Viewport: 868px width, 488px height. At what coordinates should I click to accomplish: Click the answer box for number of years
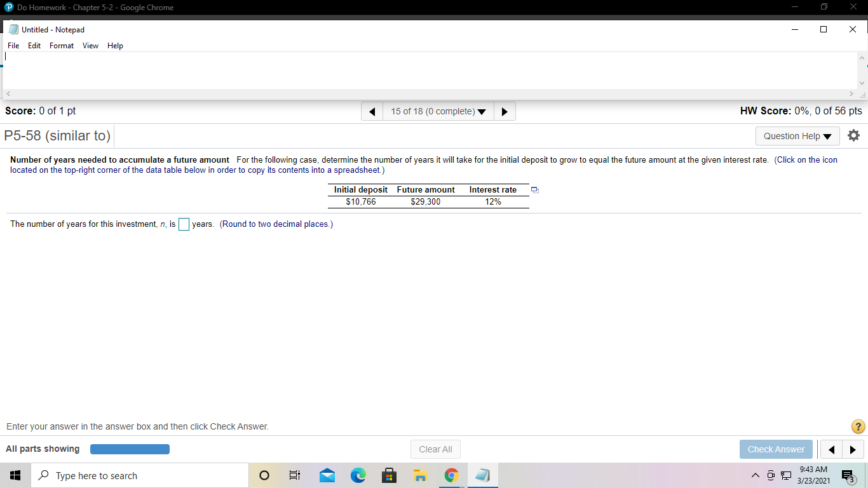pos(184,224)
